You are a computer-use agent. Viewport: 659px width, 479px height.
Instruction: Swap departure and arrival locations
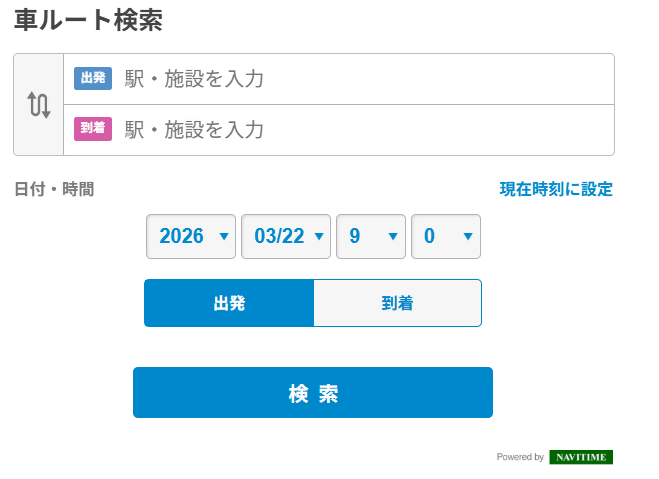click(x=38, y=105)
